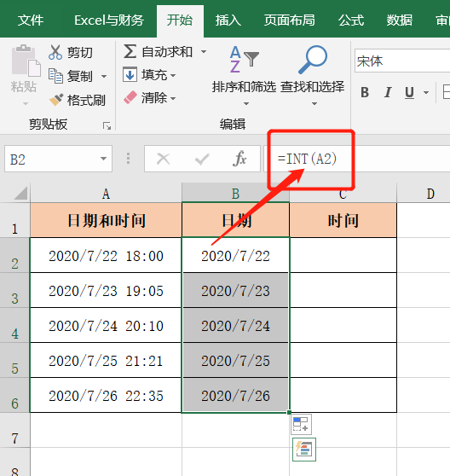The image size is (450, 476).
Task: Click the formula bar showing =INT(A2)
Action: (x=357, y=159)
